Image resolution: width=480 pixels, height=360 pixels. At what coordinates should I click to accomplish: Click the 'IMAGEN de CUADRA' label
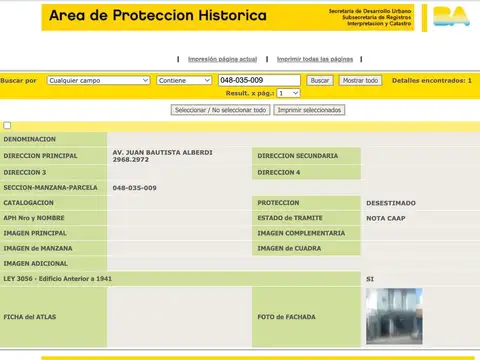tap(289, 248)
